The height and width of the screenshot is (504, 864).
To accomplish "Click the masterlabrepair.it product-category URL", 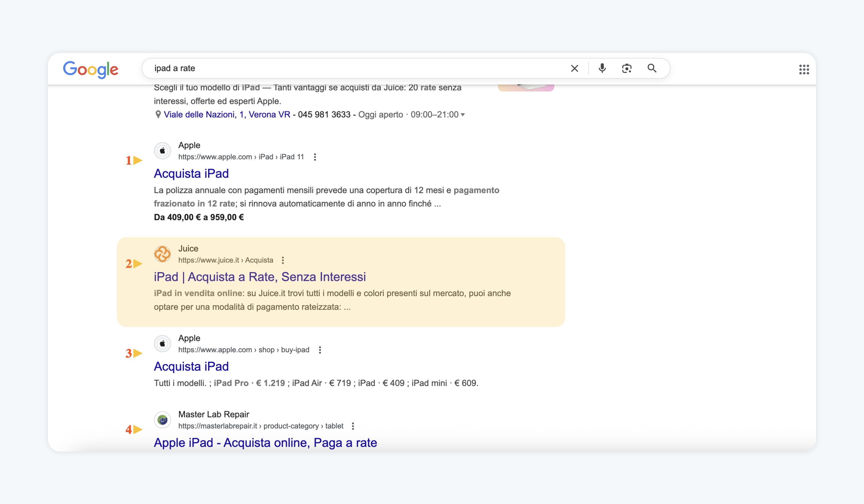I will (x=261, y=426).
